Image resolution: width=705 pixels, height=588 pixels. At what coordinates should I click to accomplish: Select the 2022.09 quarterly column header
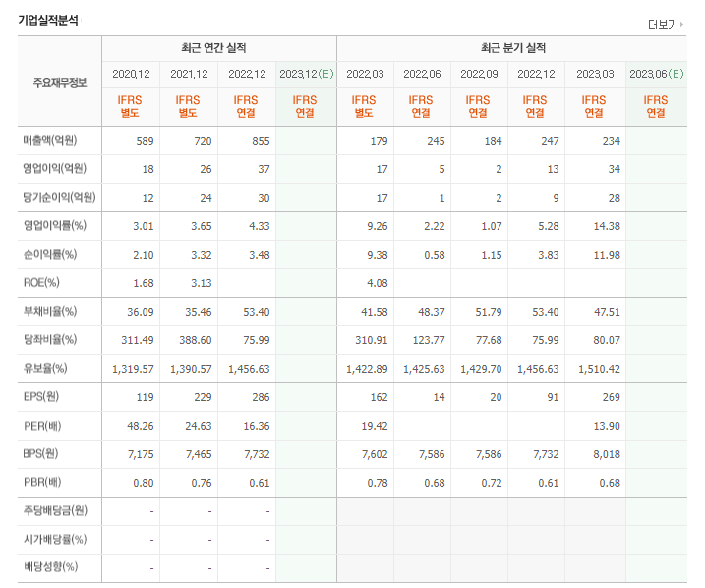click(479, 74)
